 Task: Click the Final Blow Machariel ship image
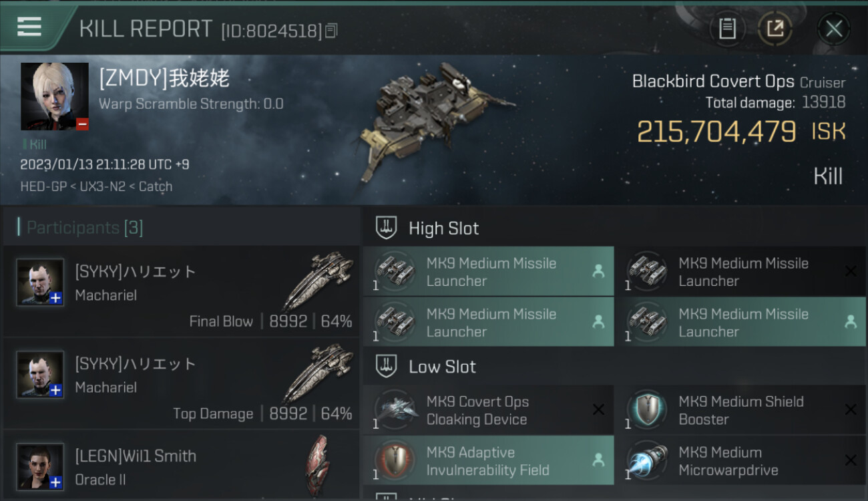318,281
